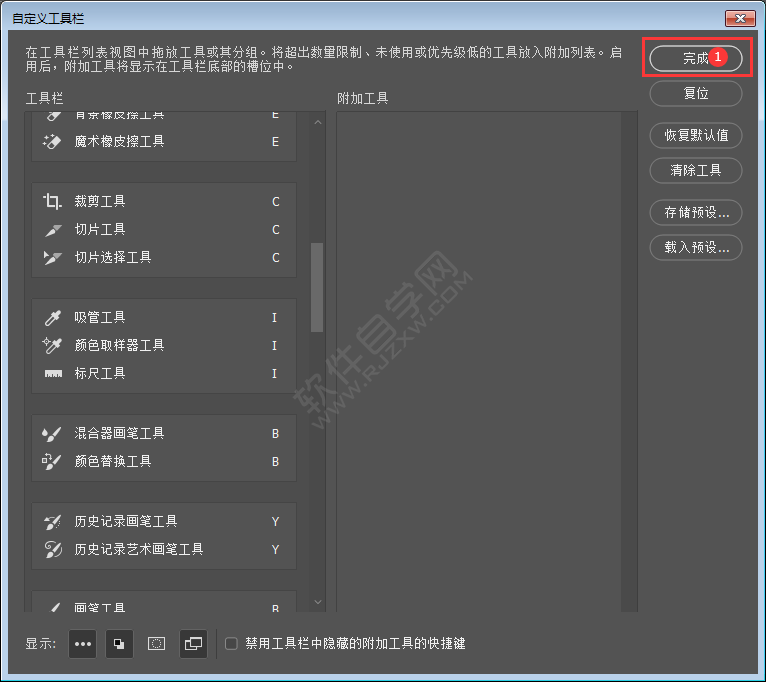Click the scroll-down arrow of toolbar list
This screenshot has width=766, height=682.
[x=318, y=602]
